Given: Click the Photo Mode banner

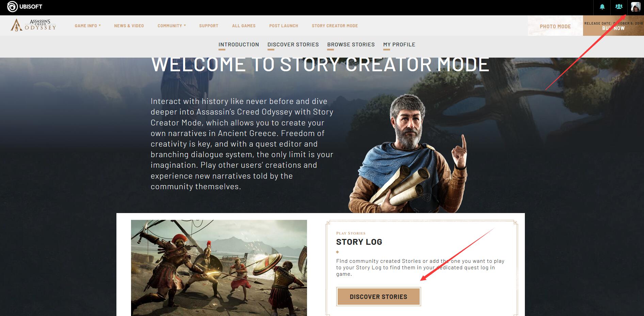Looking at the screenshot, I should click(555, 26).
